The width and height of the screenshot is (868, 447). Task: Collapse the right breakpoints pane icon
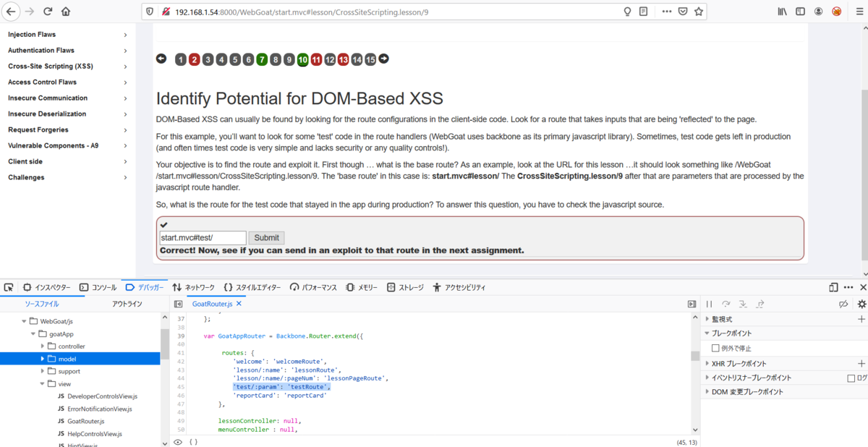click(x=692, y=305)
